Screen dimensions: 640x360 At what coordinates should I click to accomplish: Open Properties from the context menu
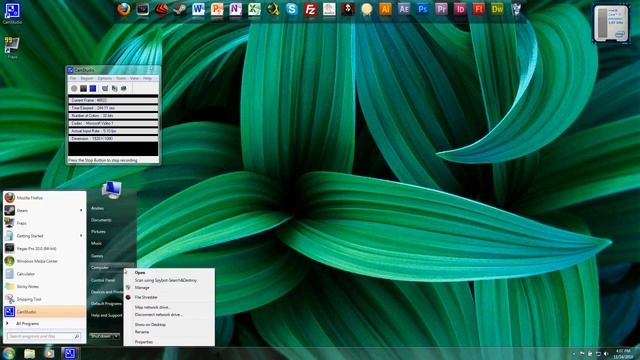point(169,342)
